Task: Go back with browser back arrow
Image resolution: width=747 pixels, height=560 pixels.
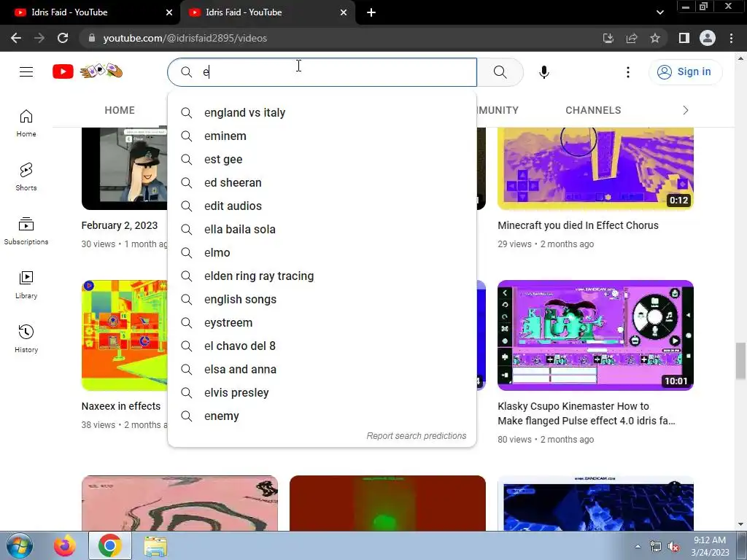Action: coord(16,38)
